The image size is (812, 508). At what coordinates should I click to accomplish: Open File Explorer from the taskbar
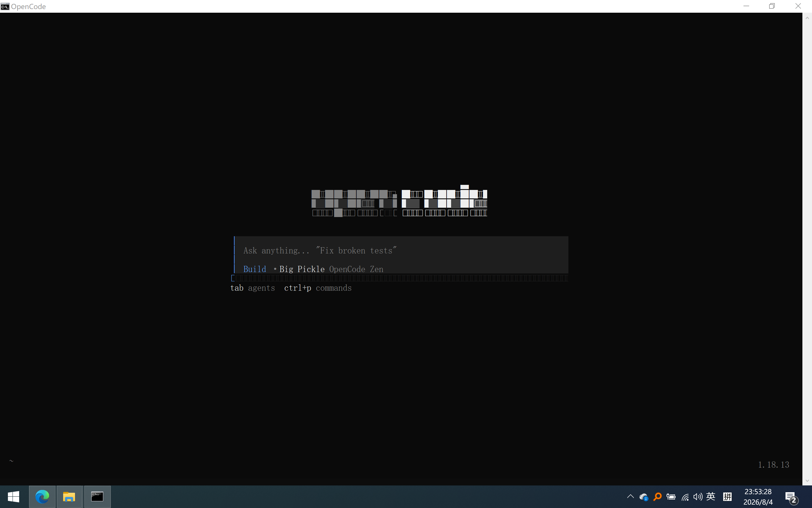69,497
